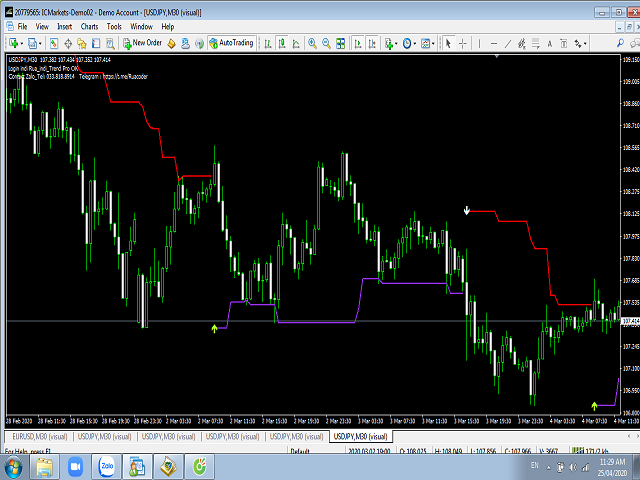The image size is (640, 480).
Task: Click the 107.414 current price label
Action: 630,321
